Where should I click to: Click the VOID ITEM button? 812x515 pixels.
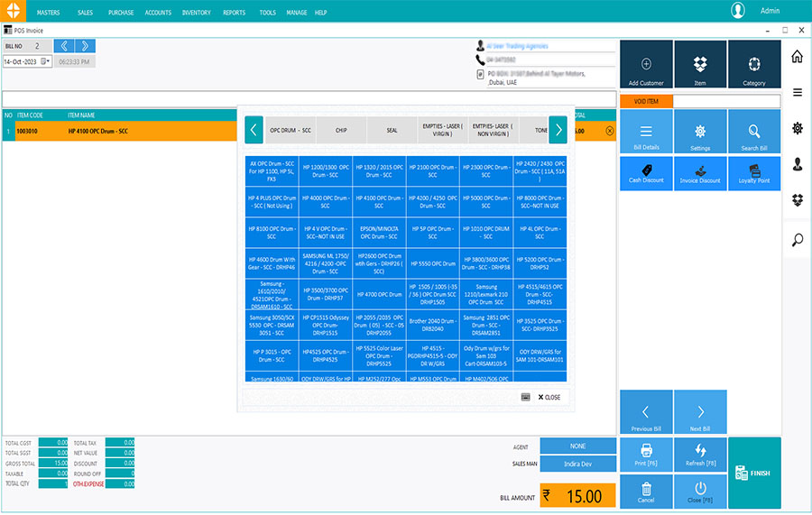click(646, 101)
